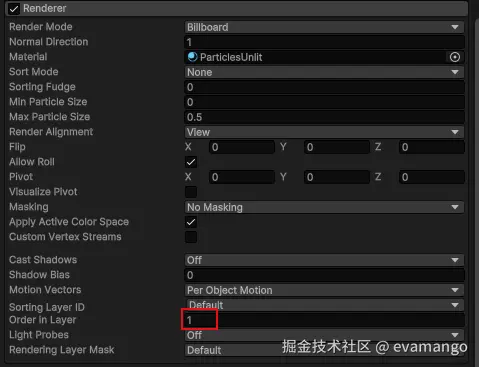Click the Cast Shadows label
479x367 pixels.
tap(43, 260)
